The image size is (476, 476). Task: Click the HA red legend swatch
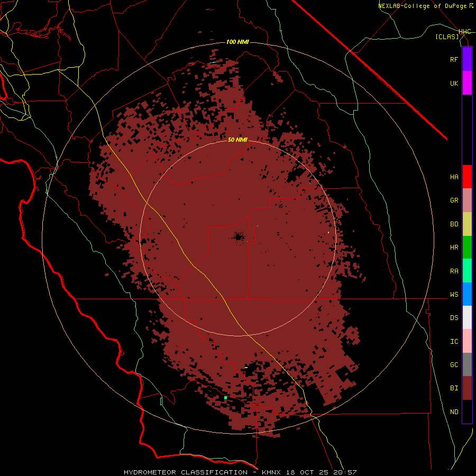[x=467, y=177]
